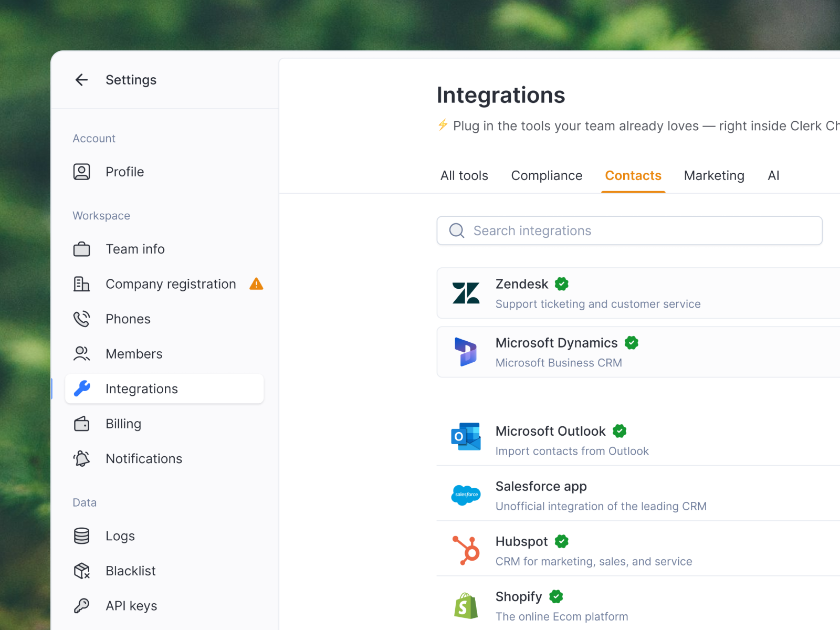Screen dimensions: 840x630
Task: Click the orange warning triangle icon
Action: 256,284
